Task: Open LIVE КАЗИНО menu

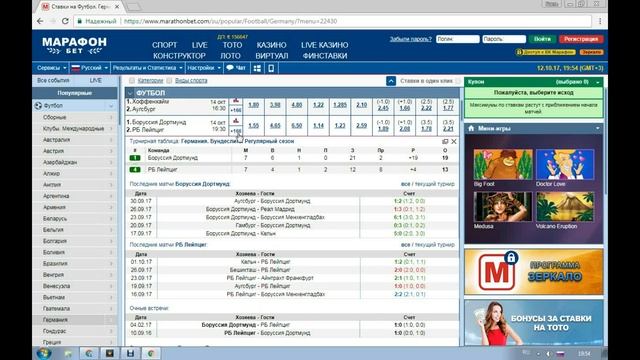Action: (x=324, y=45)
